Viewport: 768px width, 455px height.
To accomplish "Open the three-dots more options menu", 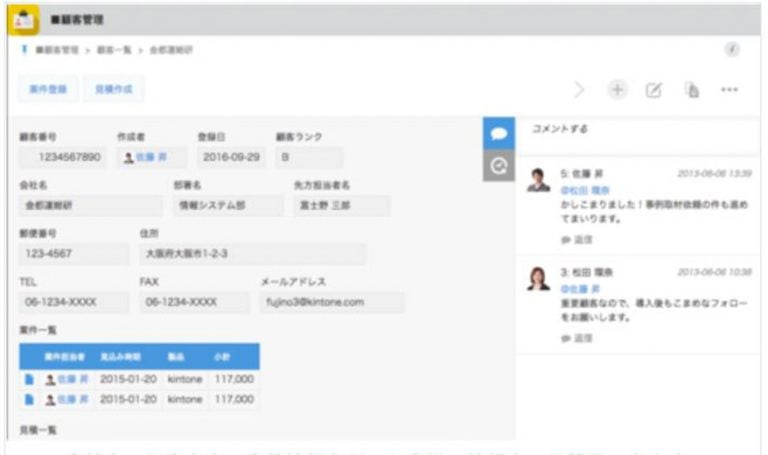I will 729,90.
